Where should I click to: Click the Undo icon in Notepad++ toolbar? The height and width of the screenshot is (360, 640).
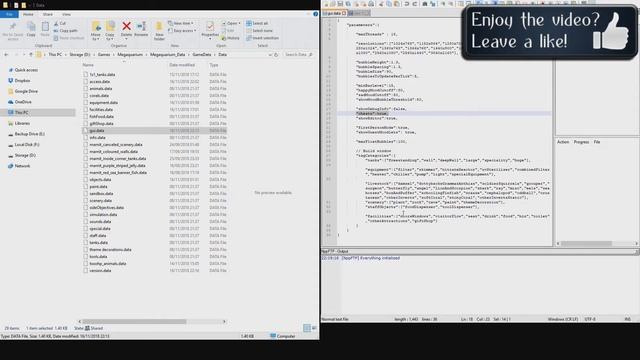[x=407, y=4]
